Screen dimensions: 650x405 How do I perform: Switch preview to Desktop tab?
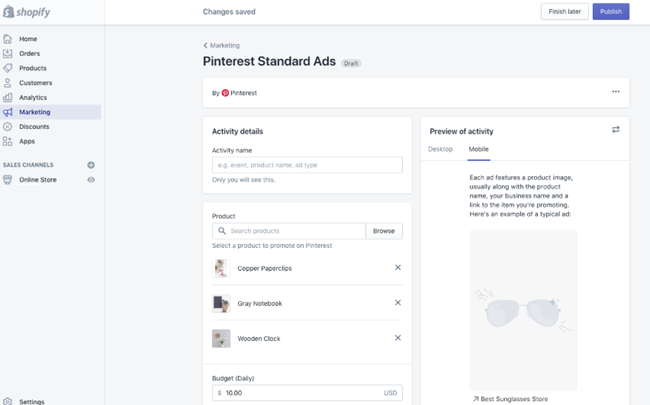tap(440, 149)
